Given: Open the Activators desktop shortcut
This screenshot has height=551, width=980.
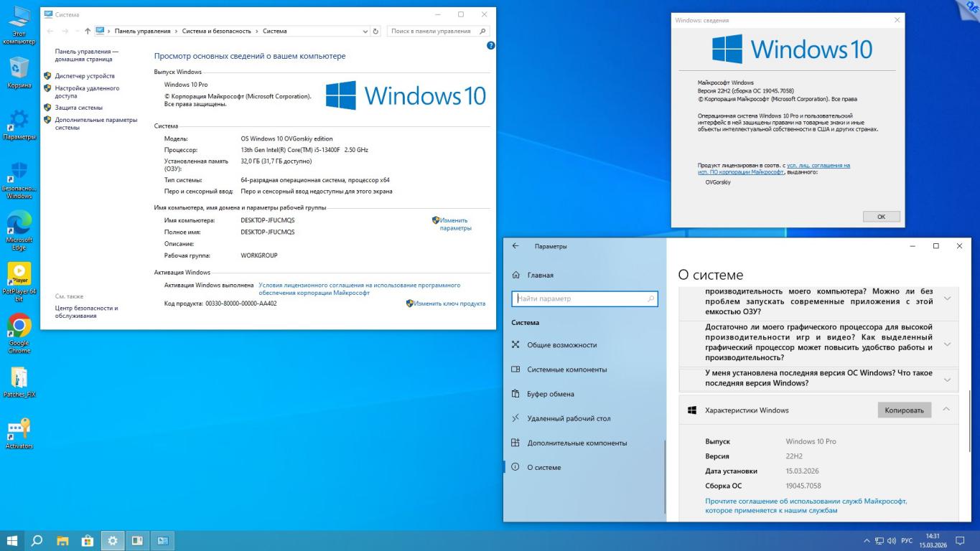Looking at the screenshot, I should click(19, 429).
